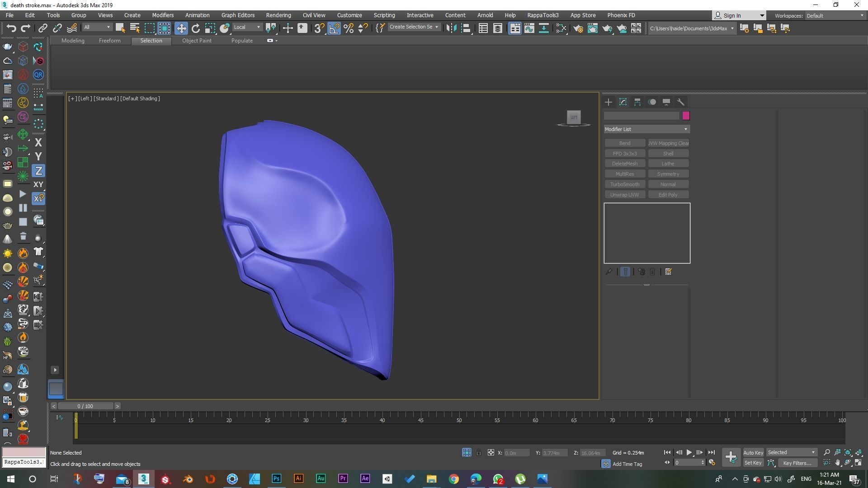The image size is (868, 488).
Task: Toggle Isolate Selection in status bar
Action: [467, 452]
